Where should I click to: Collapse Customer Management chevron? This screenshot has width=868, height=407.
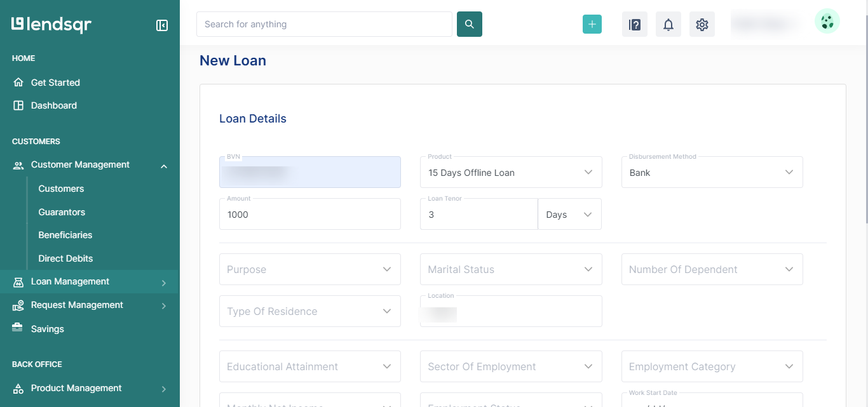(x=164, y=166)
